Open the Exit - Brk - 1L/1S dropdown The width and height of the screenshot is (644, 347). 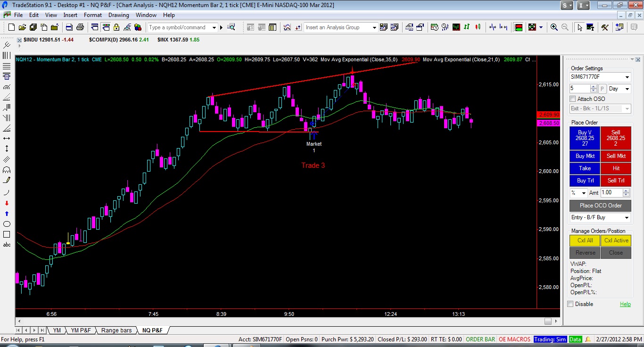[627, 108]
